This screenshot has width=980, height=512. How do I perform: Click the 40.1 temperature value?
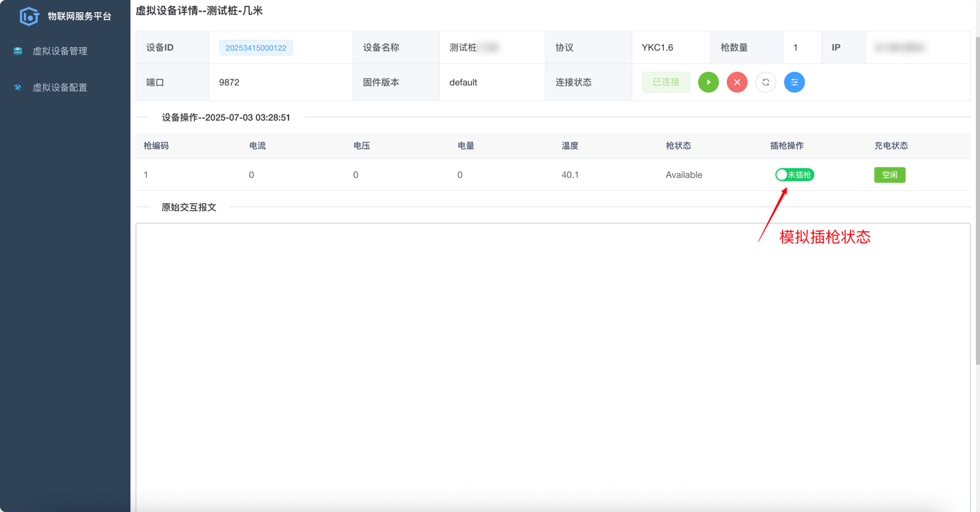(x=570, y=175)
